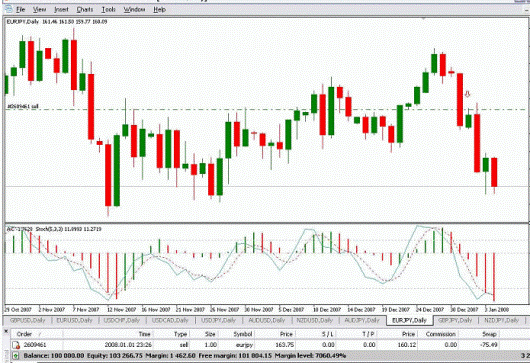Switch to the AUDUSD,Daily chart tab

coord(266,320)
